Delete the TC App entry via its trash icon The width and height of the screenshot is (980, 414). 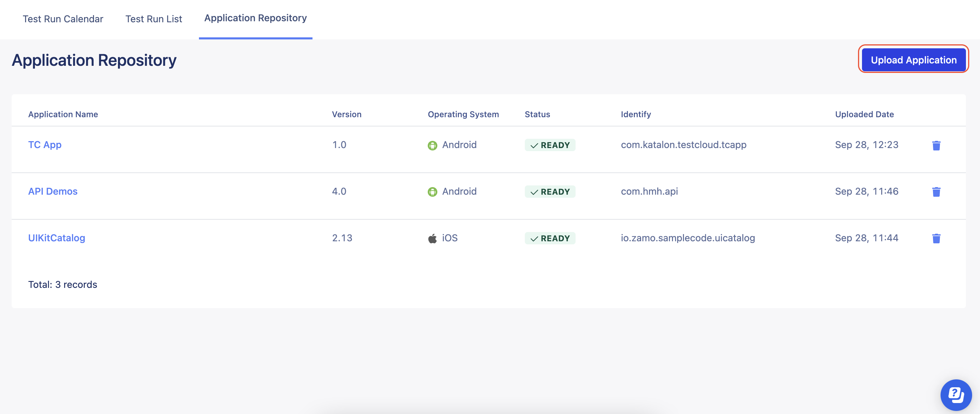(x=936, y=145)
